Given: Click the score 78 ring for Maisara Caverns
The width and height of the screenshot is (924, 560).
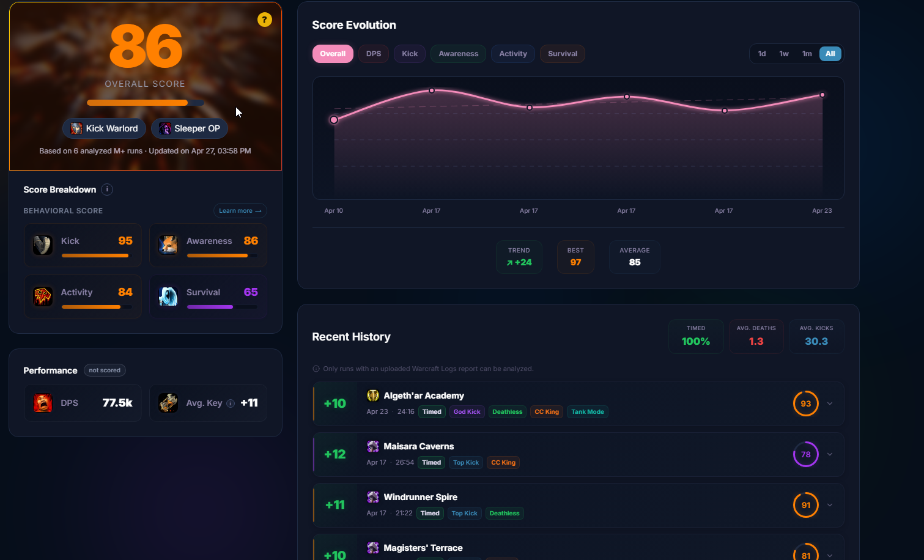Looking at the screenshot, I should 806,454.
